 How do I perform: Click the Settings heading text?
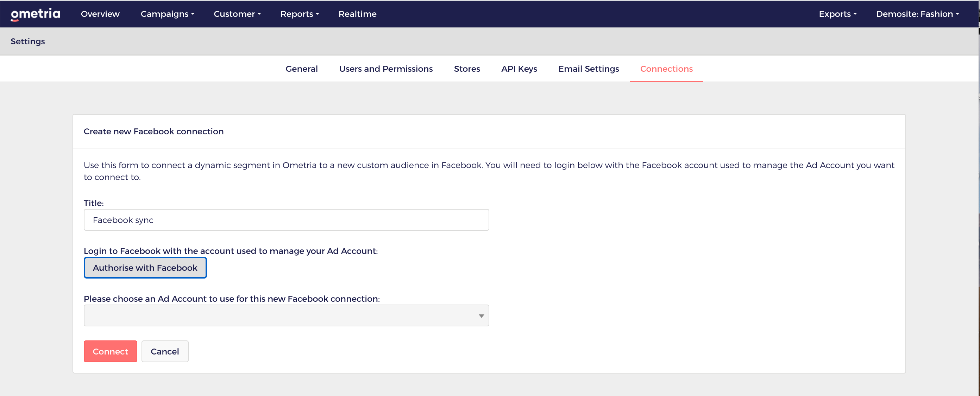[28, 41]
